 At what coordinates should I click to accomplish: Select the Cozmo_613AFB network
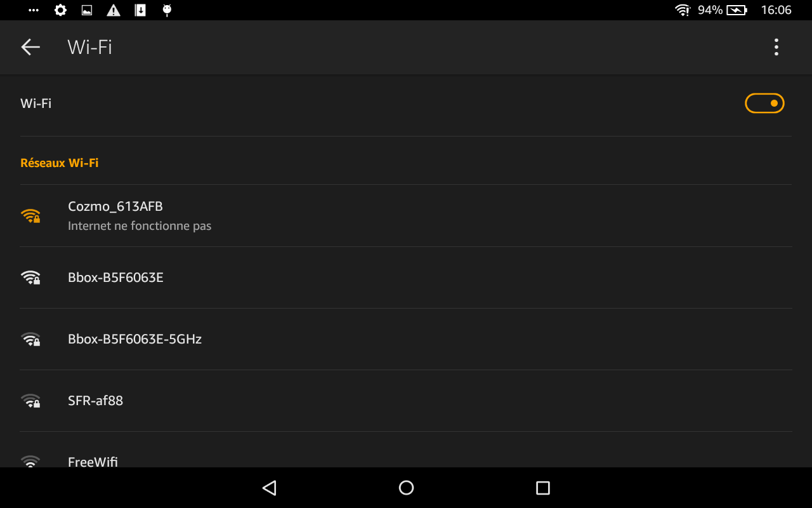coord(406,216)
